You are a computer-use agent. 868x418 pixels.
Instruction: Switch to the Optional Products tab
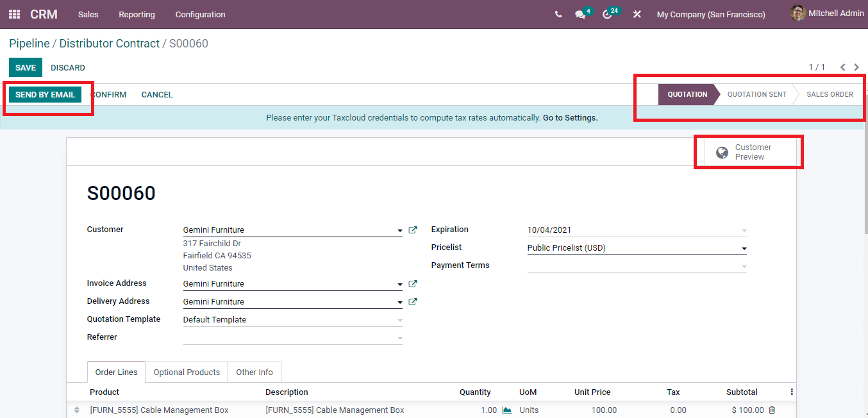click(x=187, y=372)
